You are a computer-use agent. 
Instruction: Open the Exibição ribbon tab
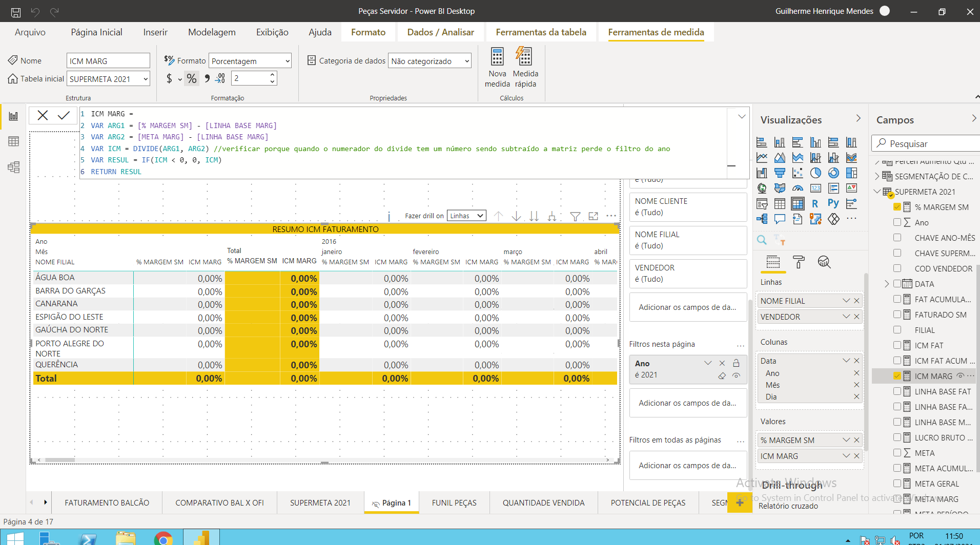coord(272,32)
